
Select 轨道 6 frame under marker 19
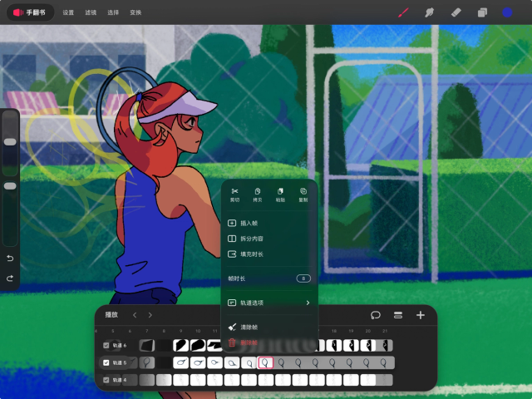pos(351,346)
